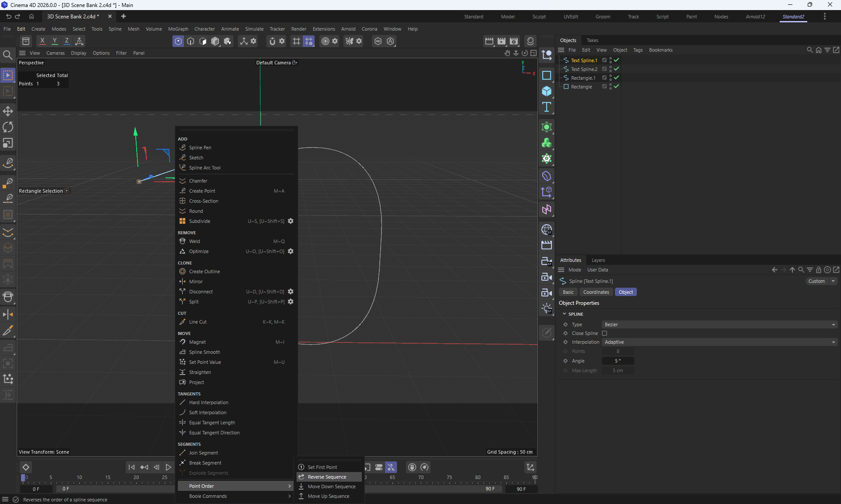Click the Angle value input field

click(x=618, y=361)
